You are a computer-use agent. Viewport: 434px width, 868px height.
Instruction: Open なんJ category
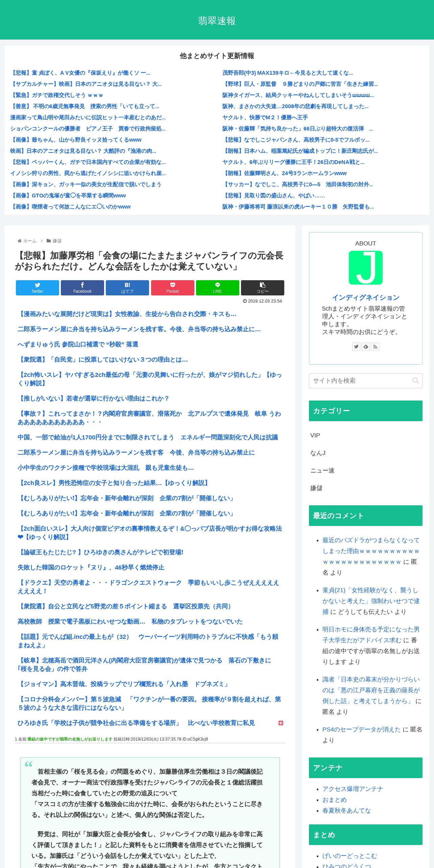coord(318,453)
